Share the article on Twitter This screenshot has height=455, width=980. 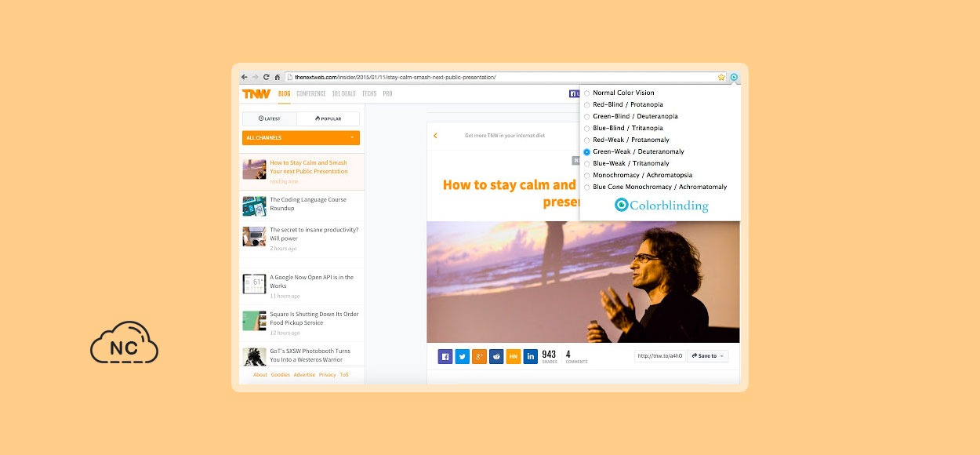(x=463, y=356)
